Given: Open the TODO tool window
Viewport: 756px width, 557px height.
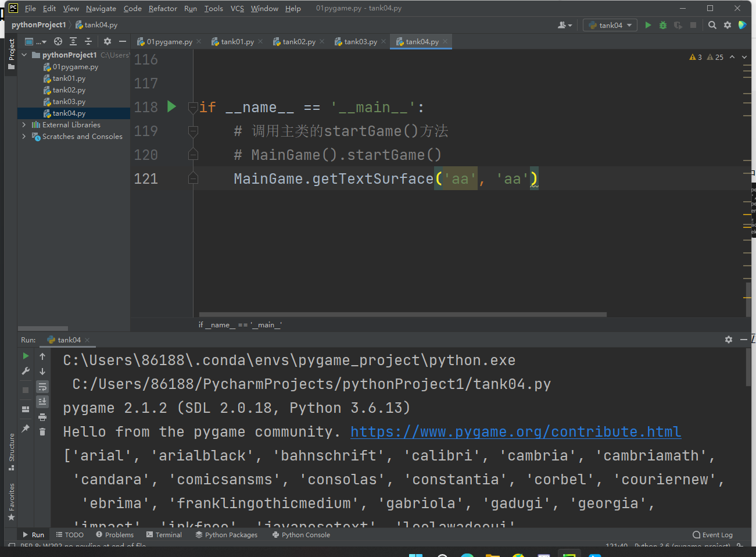Looking at the screenshot, I should (70, 534).
